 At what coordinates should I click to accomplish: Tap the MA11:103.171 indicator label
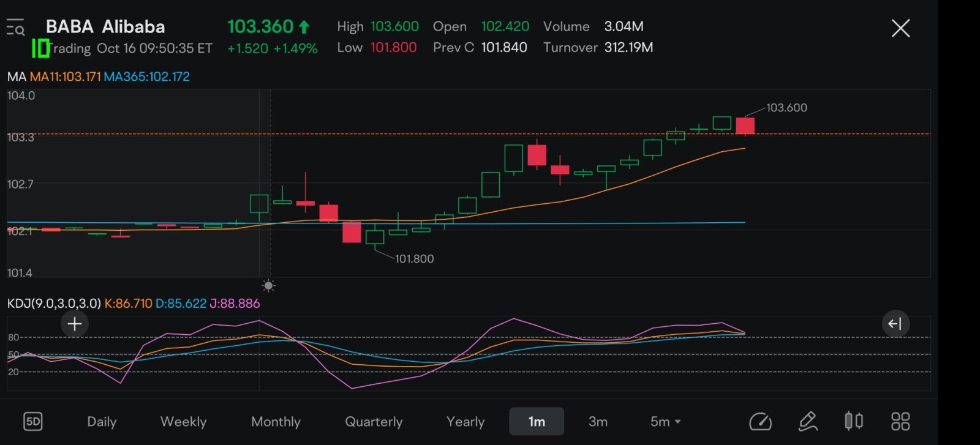65,77
